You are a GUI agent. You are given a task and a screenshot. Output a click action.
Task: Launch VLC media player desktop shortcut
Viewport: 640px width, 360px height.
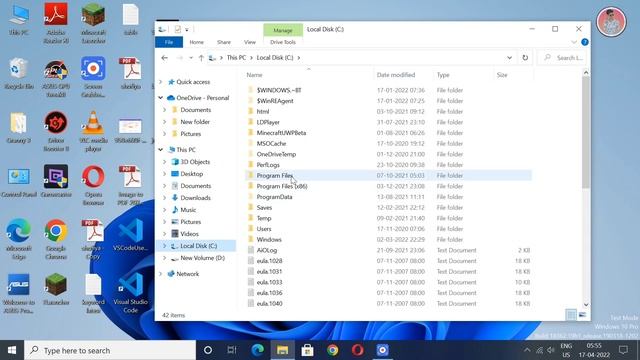pyautogui.click(x=93, y=131)
